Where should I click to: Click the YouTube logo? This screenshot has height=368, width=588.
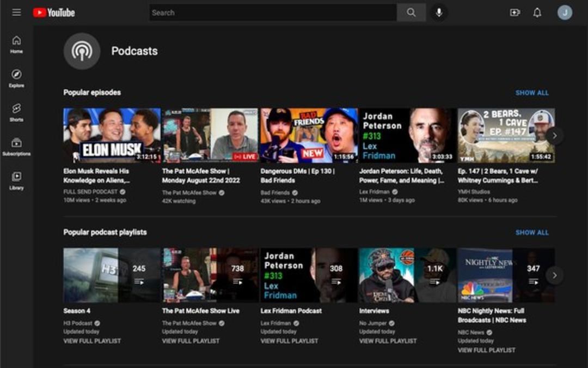(54, 13)
